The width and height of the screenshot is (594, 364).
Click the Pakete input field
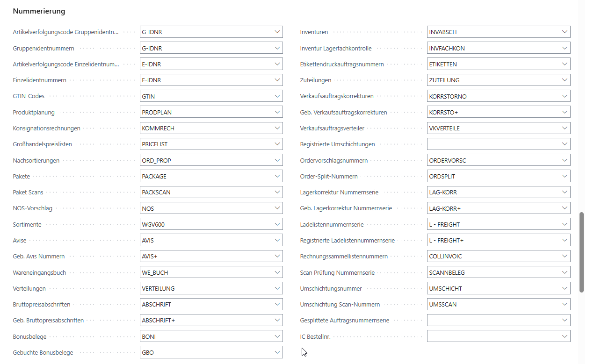tap(206, 177)
